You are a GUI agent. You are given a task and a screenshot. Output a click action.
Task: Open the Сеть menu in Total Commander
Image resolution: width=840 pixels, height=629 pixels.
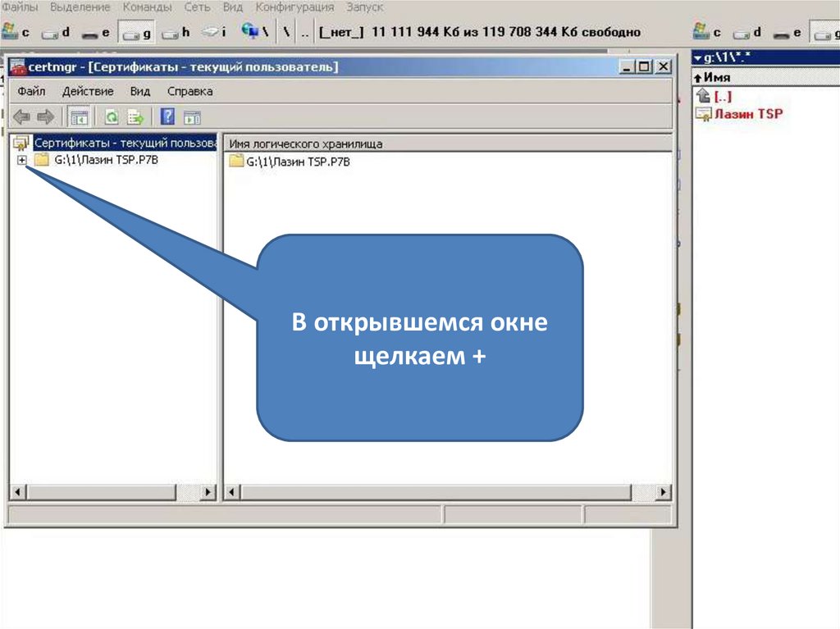(x=197, y=7)
